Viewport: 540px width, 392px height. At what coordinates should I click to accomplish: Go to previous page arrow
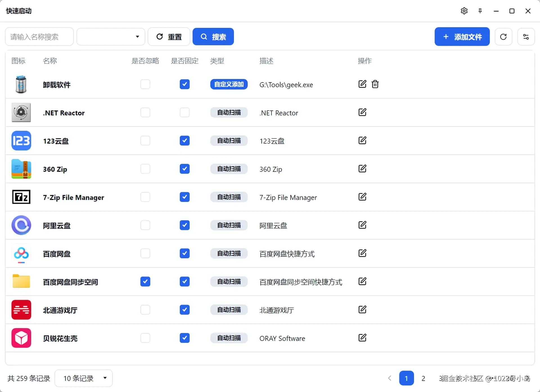tap(390, 378)
